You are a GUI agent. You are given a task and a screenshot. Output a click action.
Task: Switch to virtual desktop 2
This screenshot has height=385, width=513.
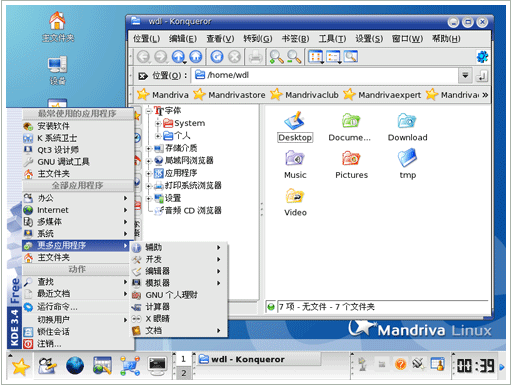(x=183, y=373)
